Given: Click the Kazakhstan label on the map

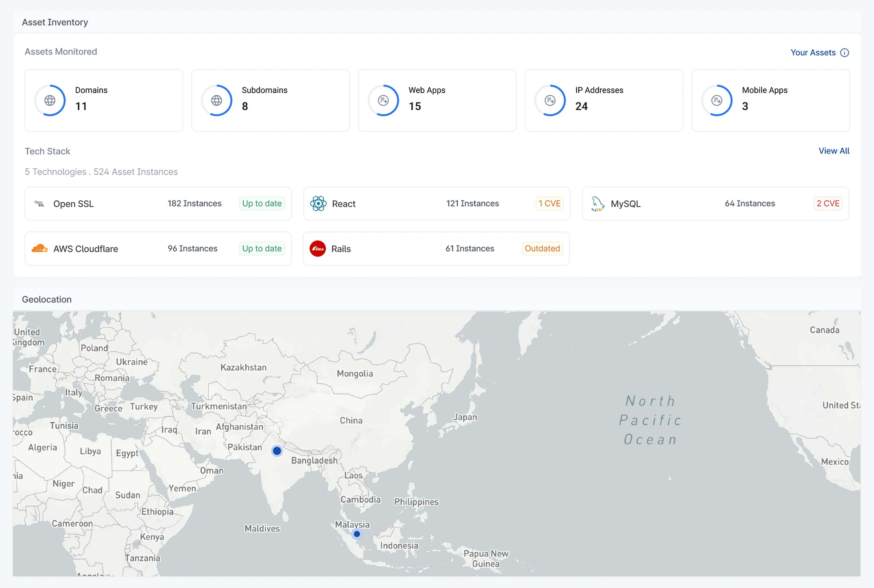Looking at the screenshot, I should pyautogui.click(x=243, y=368).
